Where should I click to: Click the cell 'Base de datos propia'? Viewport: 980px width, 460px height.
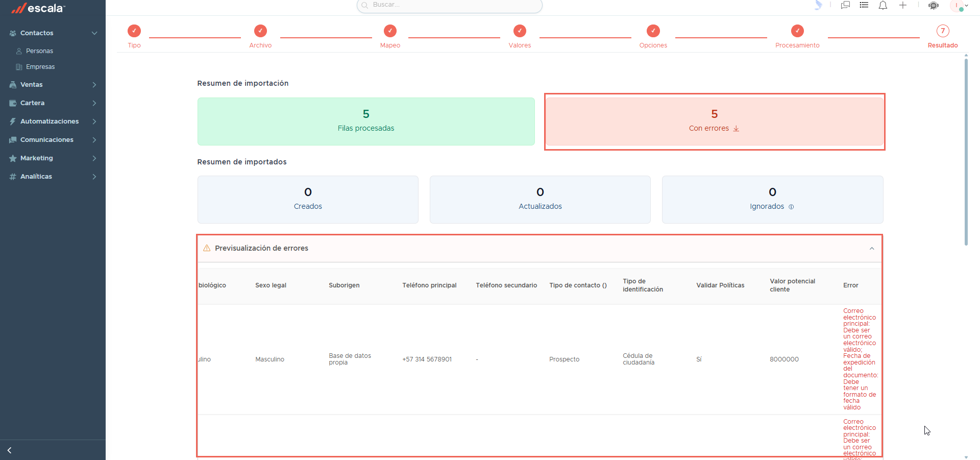350,359
